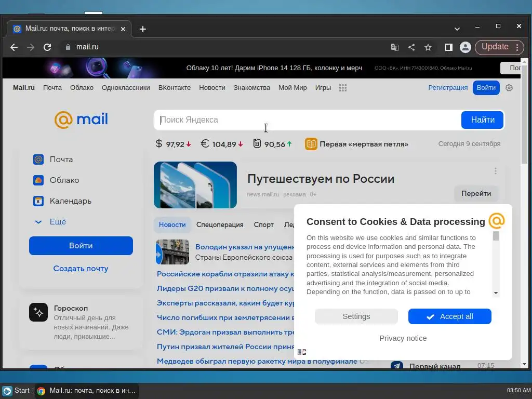Image resolution: width=532 pixels, height=399 pixels.
Task: Click the Гороскоп star icon
Action: tap(38, 312)
